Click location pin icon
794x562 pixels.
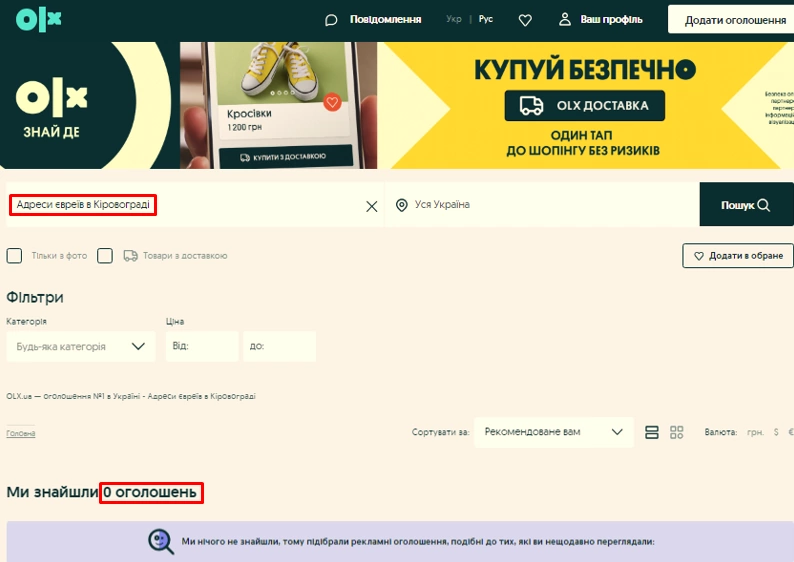tap(402, 205)
